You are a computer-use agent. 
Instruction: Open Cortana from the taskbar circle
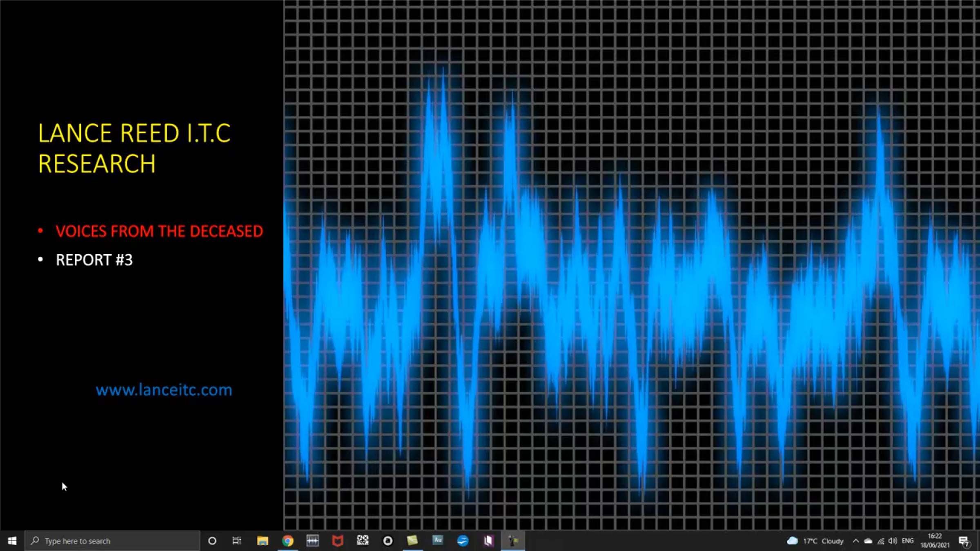tap(212, 541)
